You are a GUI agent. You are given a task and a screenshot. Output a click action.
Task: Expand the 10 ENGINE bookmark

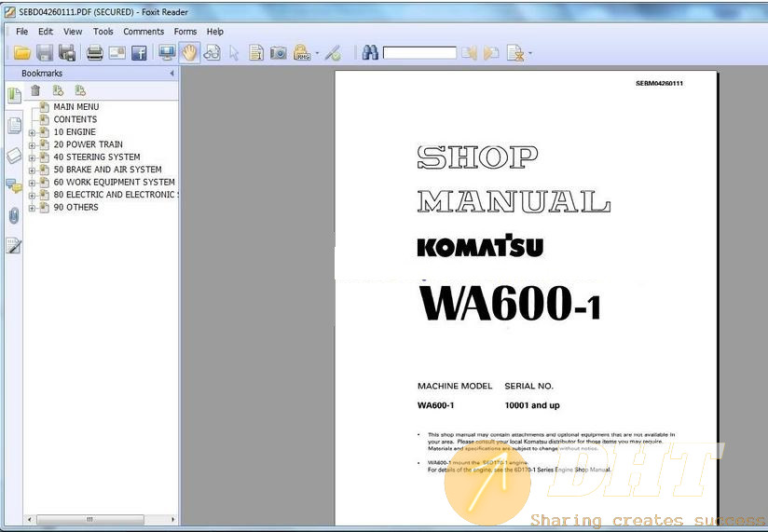(x=32, y=132)
